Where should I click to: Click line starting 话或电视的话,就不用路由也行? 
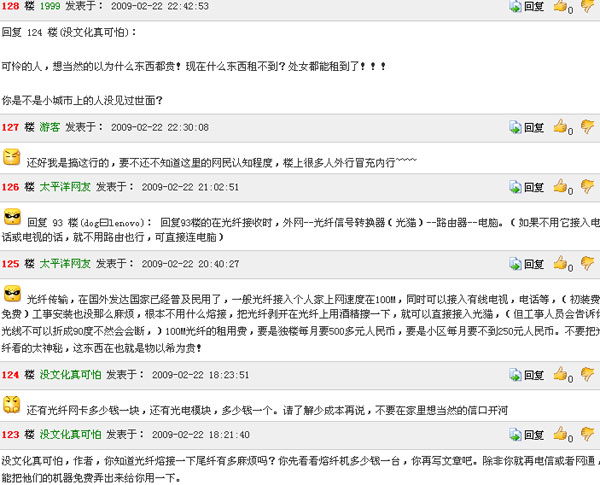[113, 237]
